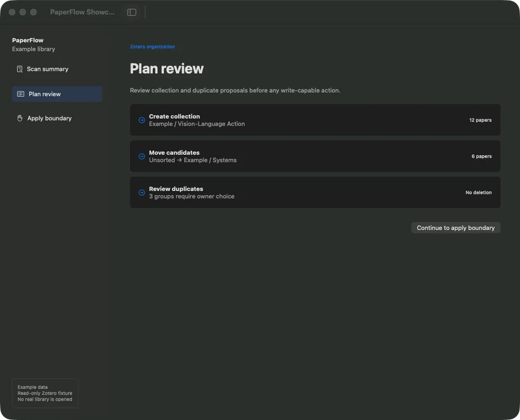Click the 'Plan review' page heading
Image resolution: width=520 pixels, height=420 pixels.
[167, 69]
